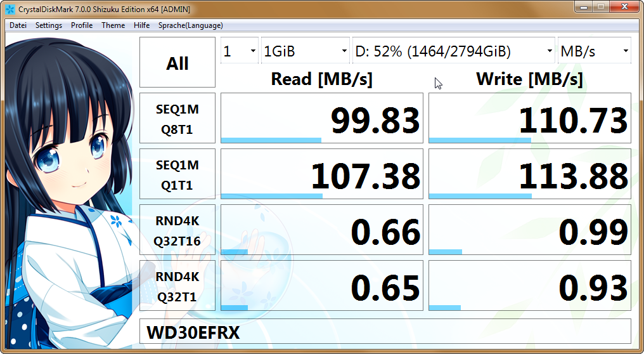Click the Read [MB/s] column header
This screenshot has width=644, height=354.
pyautogui.click(x=321, y=79)
